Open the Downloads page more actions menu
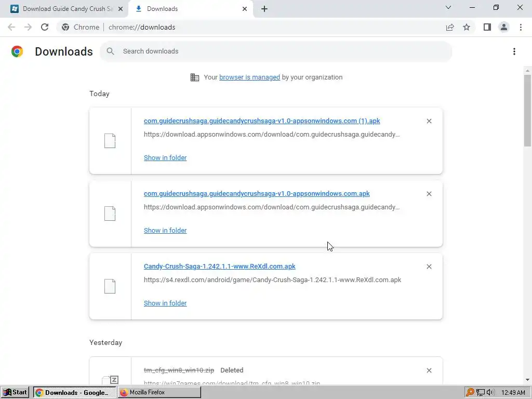 coord(514,51)
